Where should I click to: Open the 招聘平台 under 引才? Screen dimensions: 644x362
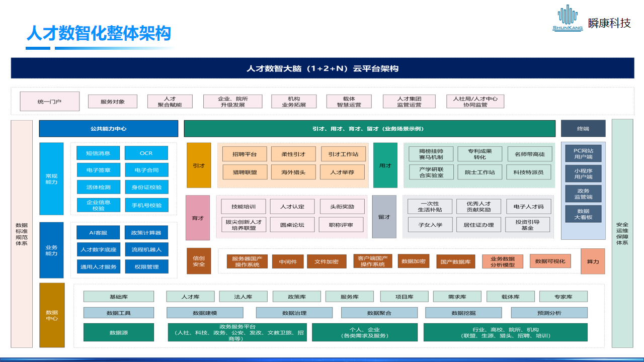[245, 154]
